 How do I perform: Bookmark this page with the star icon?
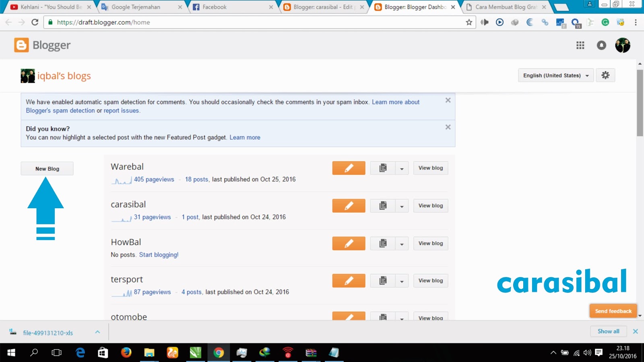[x=469, y=22]
